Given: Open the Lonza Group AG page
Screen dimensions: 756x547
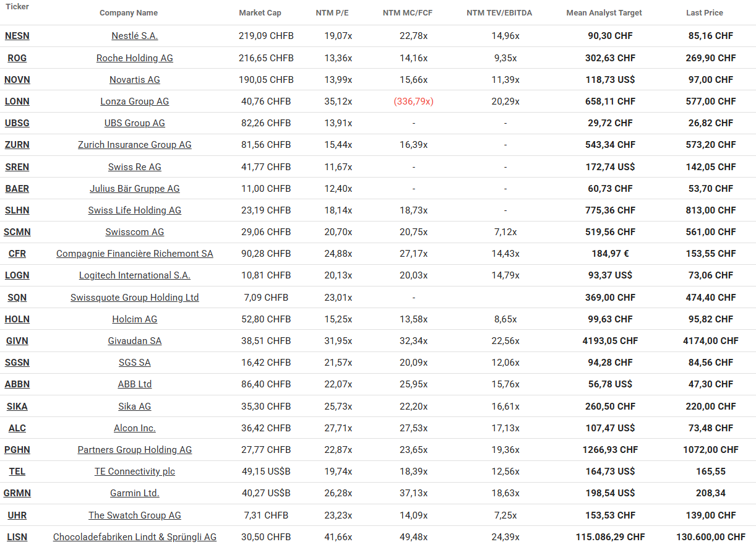Looking at the screenshot, I should click(x=134, y=101).
